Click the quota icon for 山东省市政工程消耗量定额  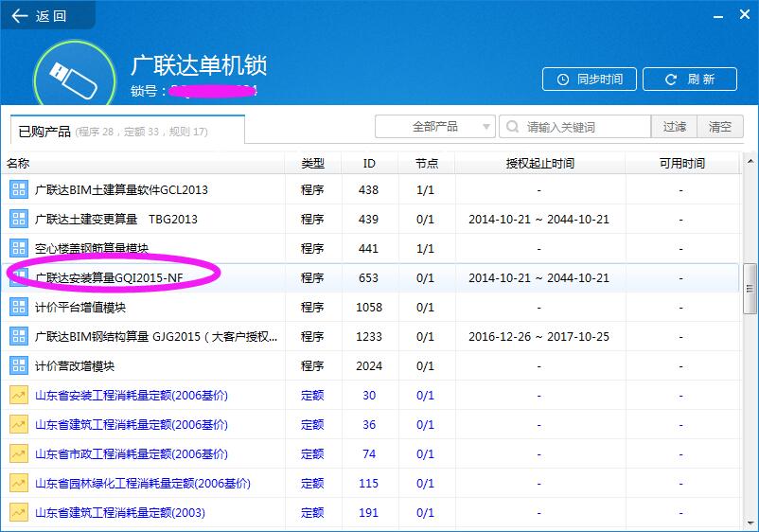click(x=19, y=454)
